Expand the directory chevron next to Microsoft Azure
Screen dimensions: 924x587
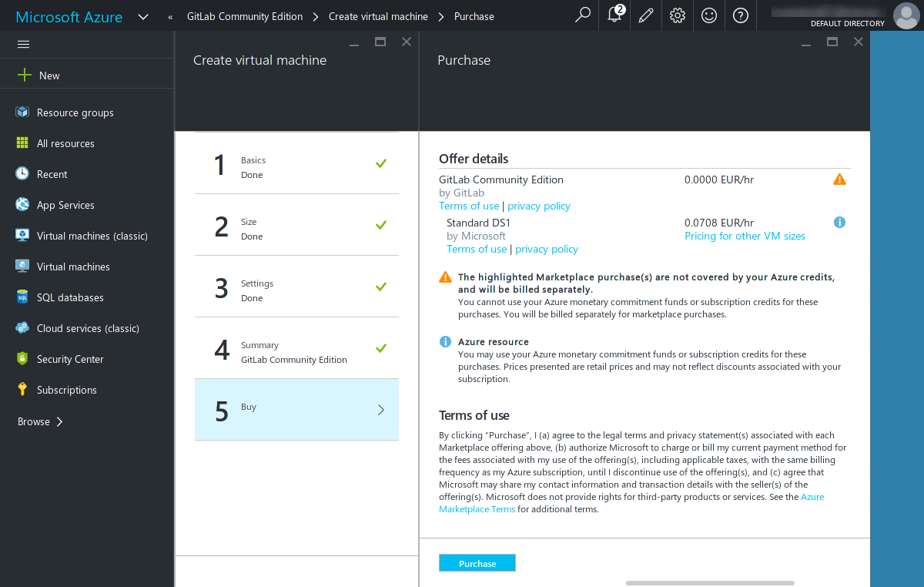(142, 16)
